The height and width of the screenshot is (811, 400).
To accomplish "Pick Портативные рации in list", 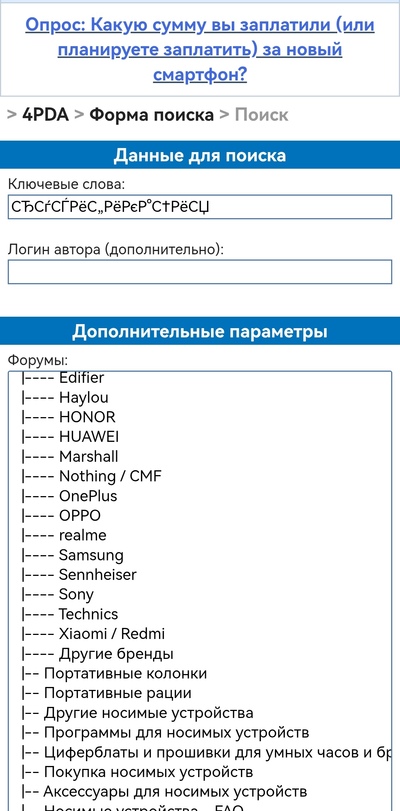I will click(200, 693).
